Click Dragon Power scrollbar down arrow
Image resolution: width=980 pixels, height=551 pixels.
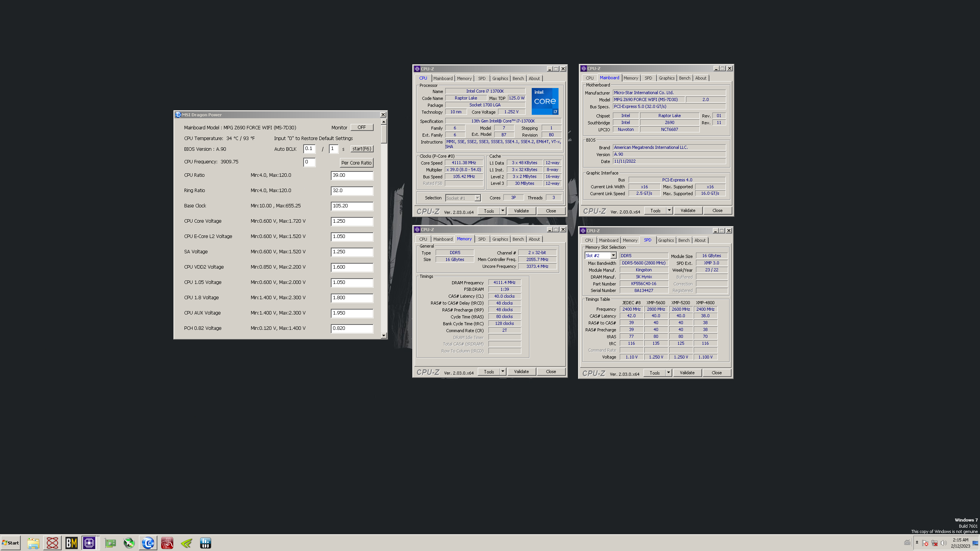coord(384,336)
